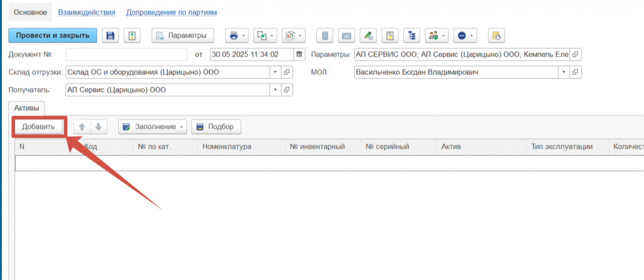Open the calendar picker beside the date
Image resolution: width=644 pixels, height=280 pixels.
coord(299,54)
